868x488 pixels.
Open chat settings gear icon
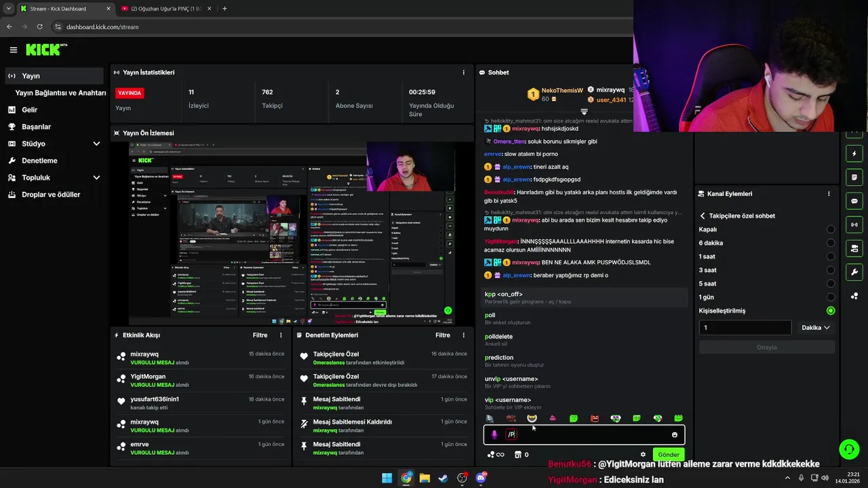643,455
